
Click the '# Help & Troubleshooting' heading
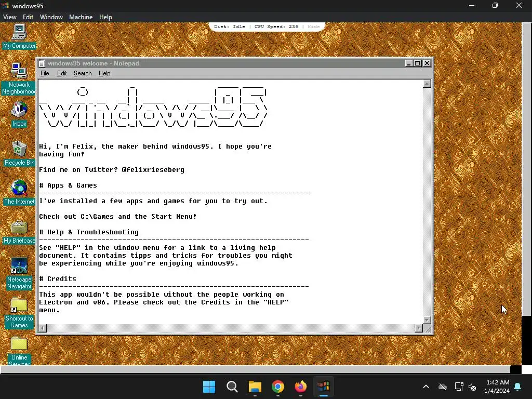click(89, 232)
